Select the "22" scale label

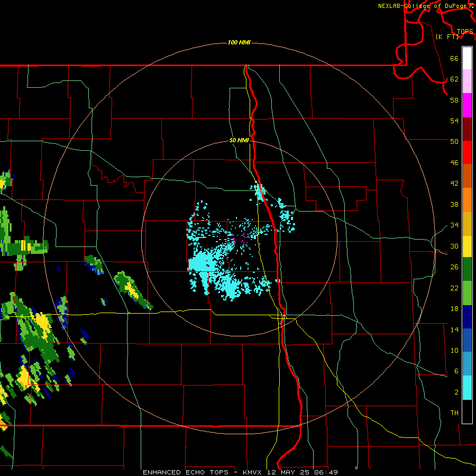click(x=454, y=288)
